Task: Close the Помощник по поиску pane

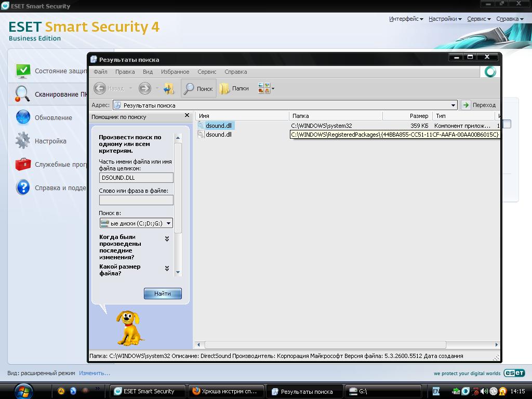Action: [x=187, y=116]
